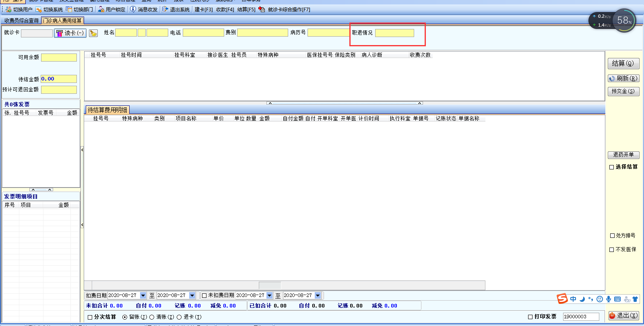Click the 退出(X) button
Viewport: 644px width, 326px height.
point(623,316)
